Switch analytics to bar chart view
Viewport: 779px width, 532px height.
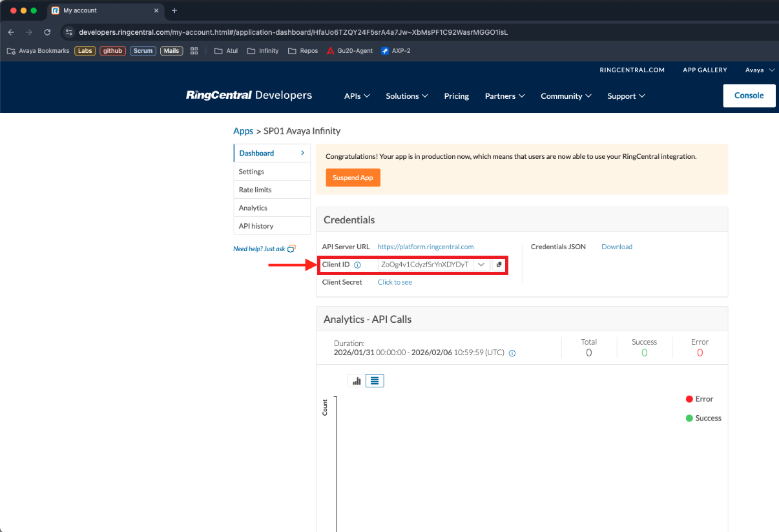(357, 381)
